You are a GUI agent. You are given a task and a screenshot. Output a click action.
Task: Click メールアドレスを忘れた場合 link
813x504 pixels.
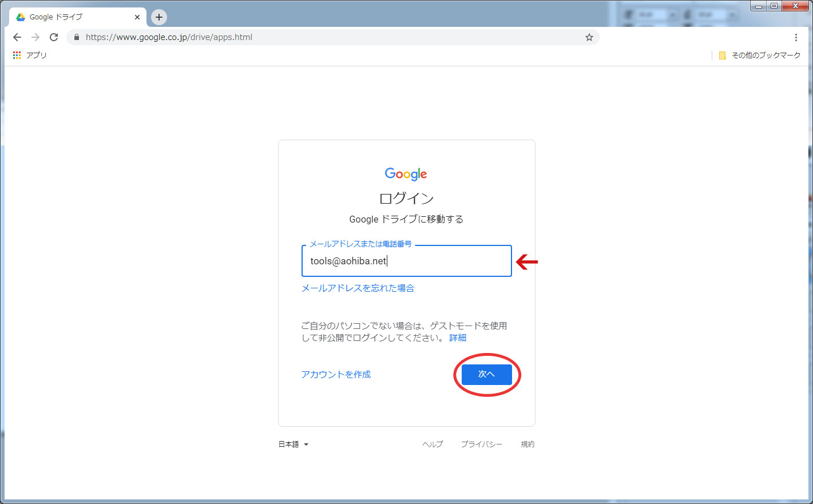[x=358, y=288]
